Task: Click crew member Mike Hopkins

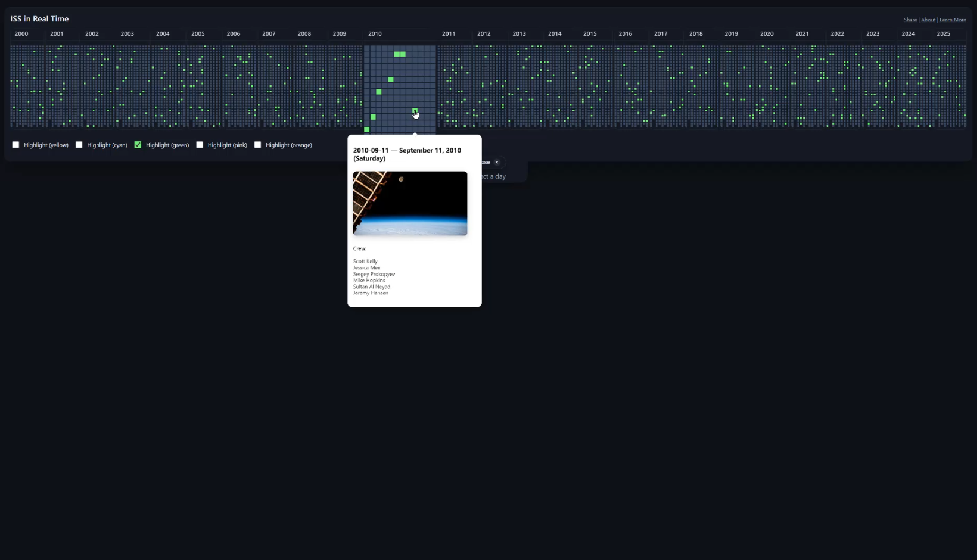Action: (x=369, y=280)
